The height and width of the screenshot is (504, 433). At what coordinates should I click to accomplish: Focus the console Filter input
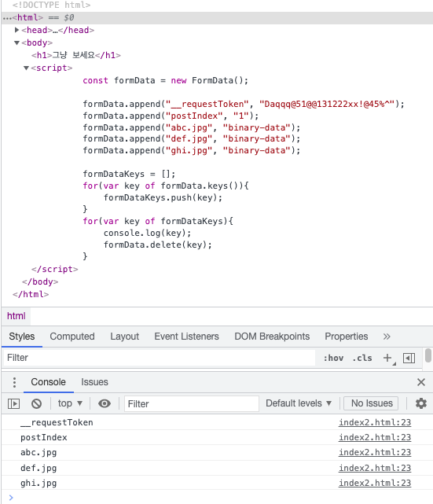[192, 403]
